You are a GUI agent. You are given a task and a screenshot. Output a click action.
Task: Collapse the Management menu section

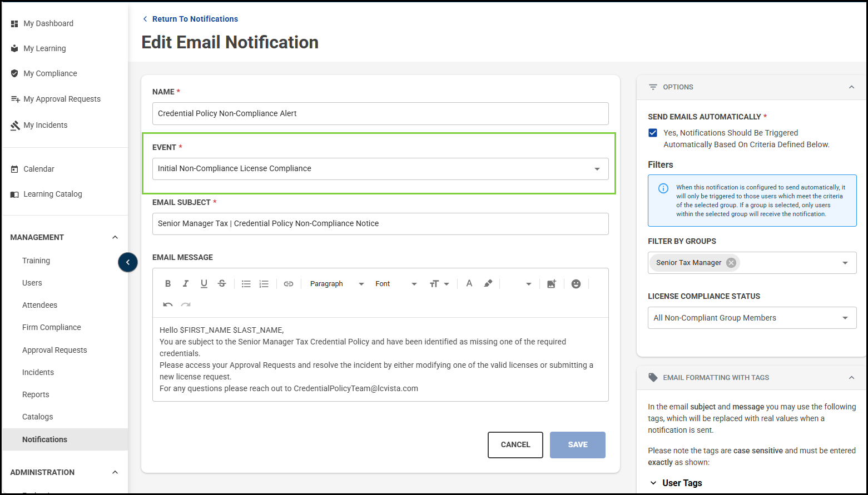(115, 237)
